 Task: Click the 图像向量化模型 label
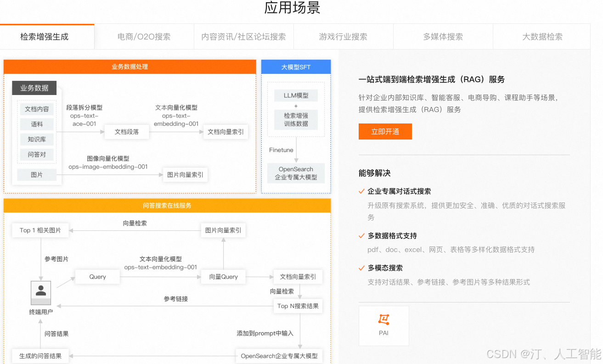point(108,158)
